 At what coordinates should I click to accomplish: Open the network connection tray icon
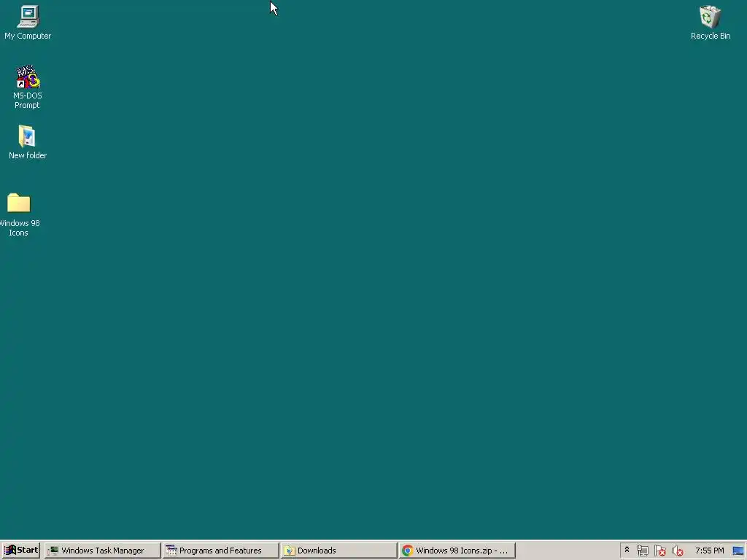(642, 551)
